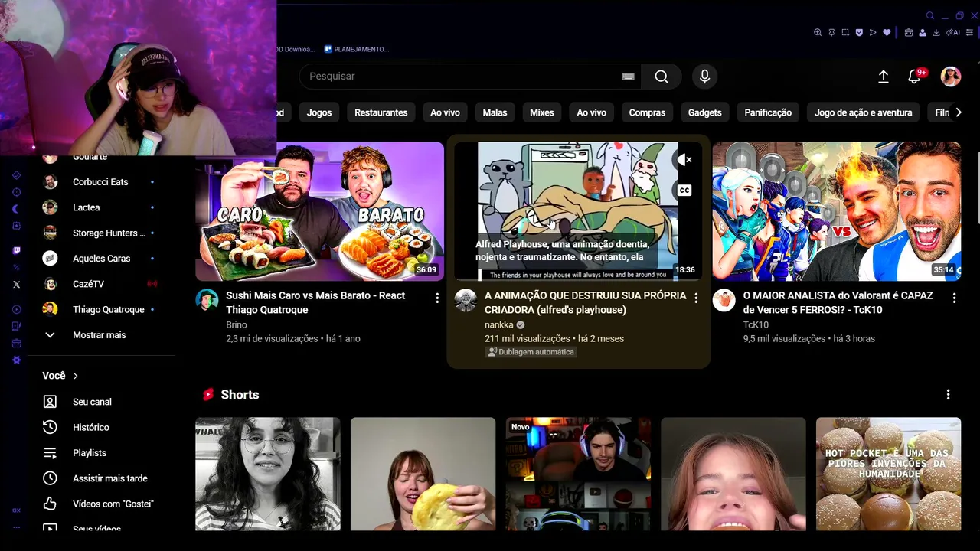Open options menu for Valorant TcK10 video

pos(954,298)
